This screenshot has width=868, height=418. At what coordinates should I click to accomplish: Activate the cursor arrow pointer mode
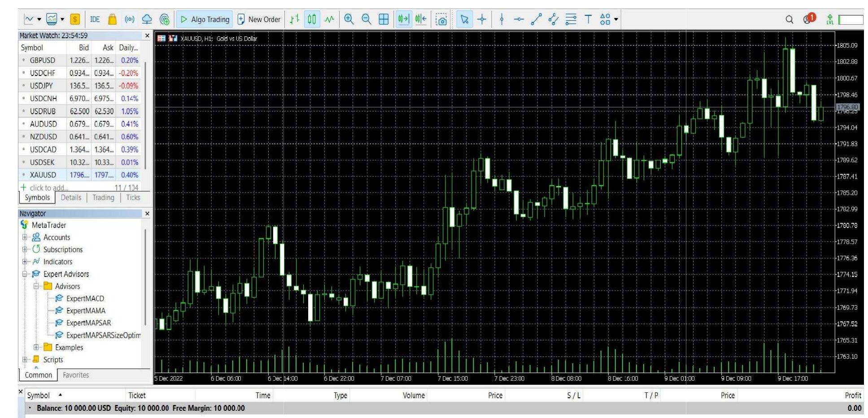[x=465, y=19]
